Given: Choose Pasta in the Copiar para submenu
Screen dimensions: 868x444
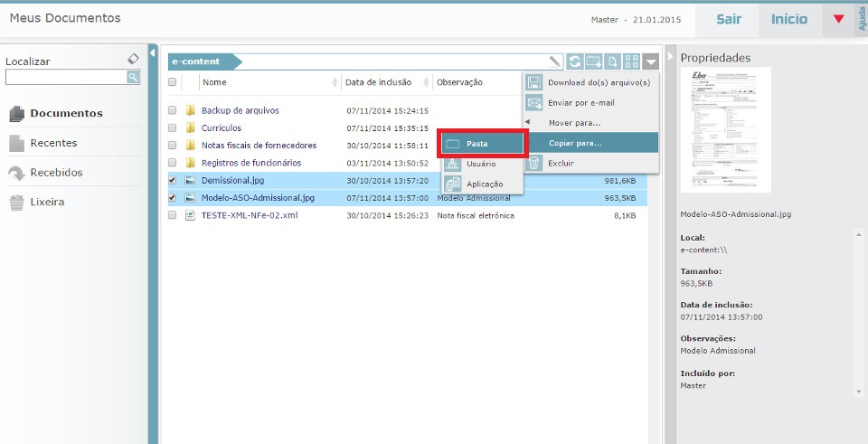Looking at the screenshot, I should pyautogui.click(x=481, y=144).
